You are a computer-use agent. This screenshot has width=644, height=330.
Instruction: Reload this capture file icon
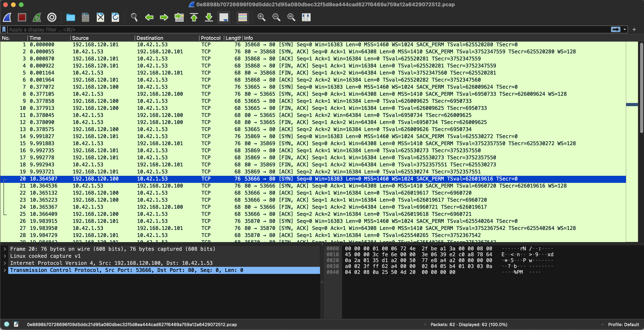115,17
